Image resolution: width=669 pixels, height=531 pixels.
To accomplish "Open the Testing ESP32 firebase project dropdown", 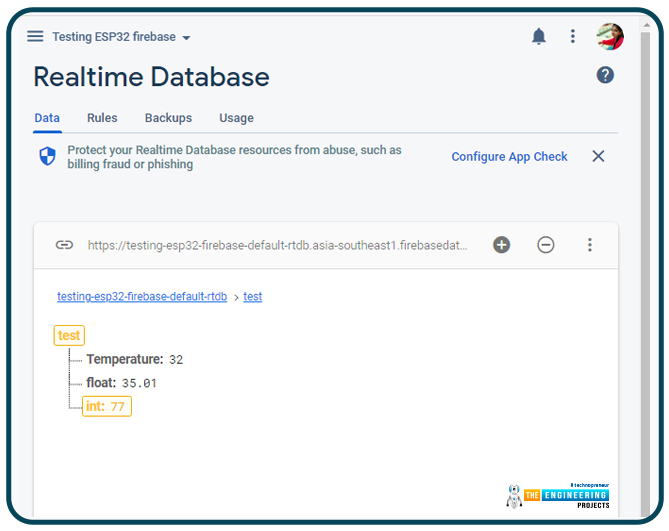I will [x=121, y=37].
